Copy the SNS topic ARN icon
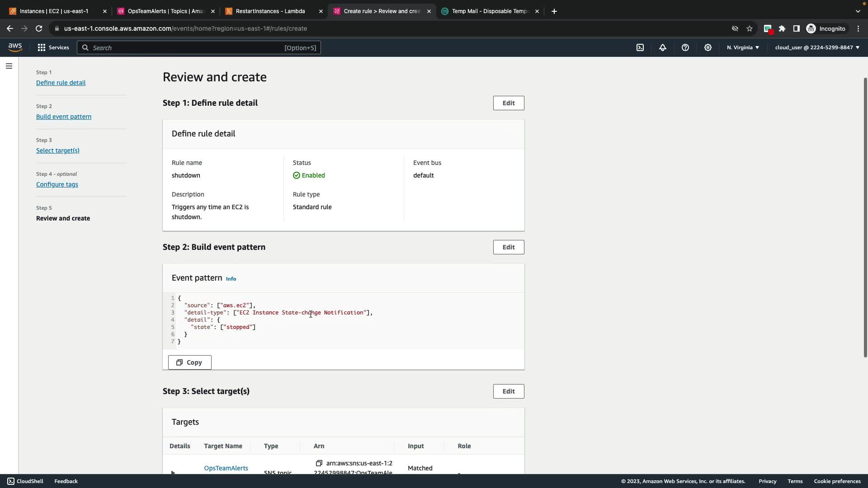The width and height of the screenshot is (868, 488). [x=319, y=463]
